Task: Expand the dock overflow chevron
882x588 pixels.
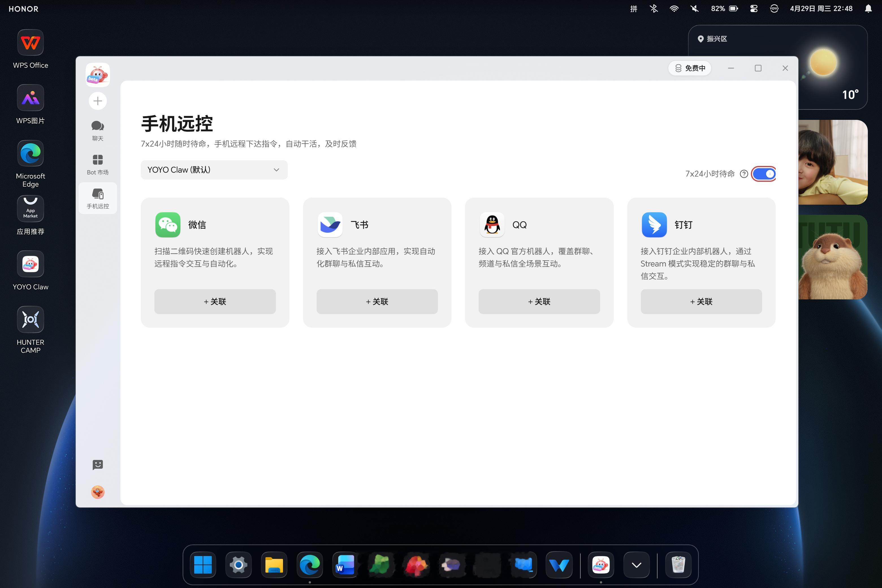Action: coord(636,565)
